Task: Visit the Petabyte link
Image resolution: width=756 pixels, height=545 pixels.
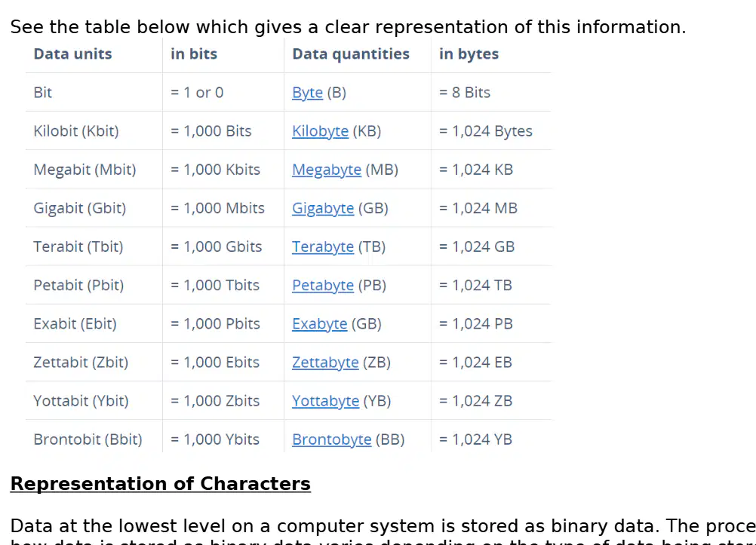Action: [x=323, y=285]
